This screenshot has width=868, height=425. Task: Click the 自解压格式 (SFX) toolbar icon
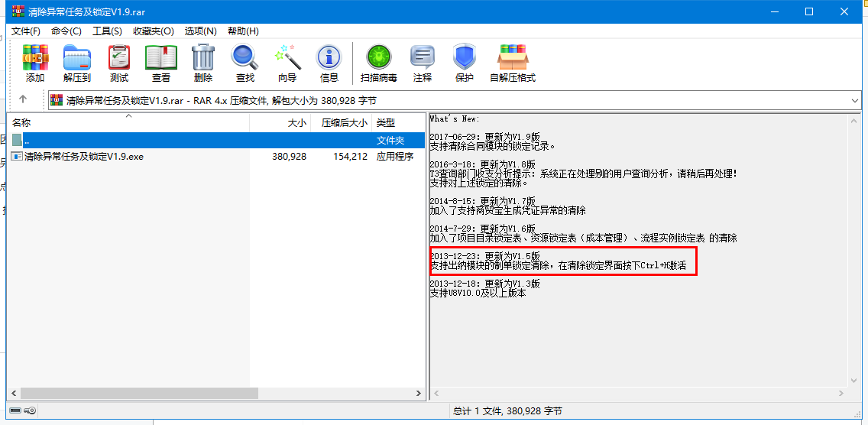[513, 57]
